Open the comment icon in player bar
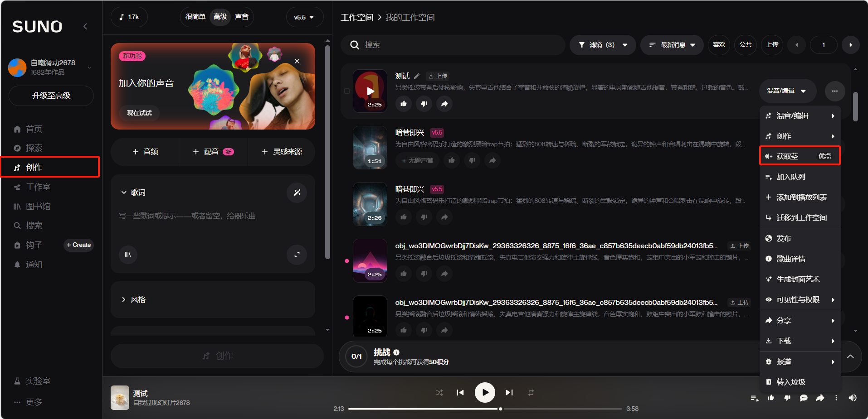Viewport: 868px width, 419px height. pos(804,398)
